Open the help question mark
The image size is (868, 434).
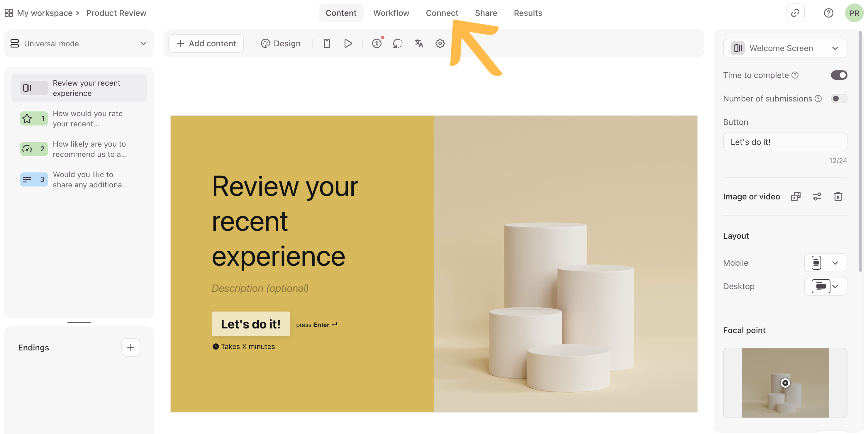829,13
